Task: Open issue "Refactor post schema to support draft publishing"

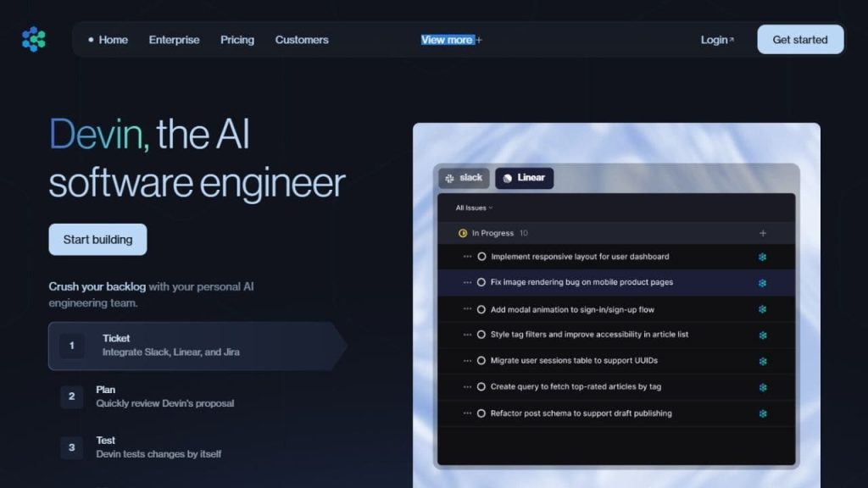Action: pyautogui.click(x=581, y=413)
